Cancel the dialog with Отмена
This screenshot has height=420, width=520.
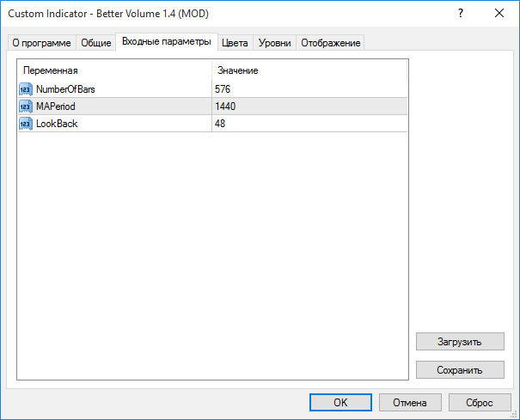click(409, 402)
